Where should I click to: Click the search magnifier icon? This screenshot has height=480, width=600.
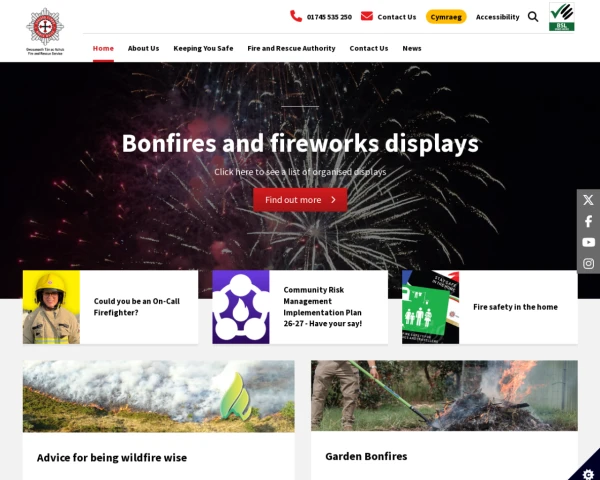533,17
